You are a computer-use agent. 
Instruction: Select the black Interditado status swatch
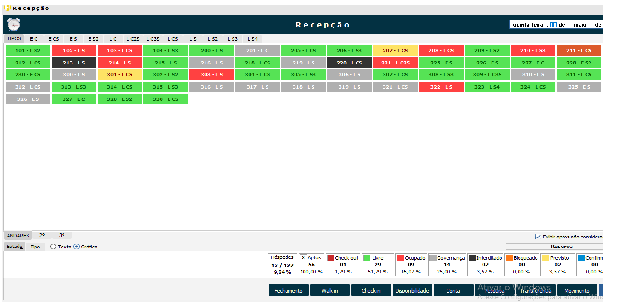coord(473,258)
